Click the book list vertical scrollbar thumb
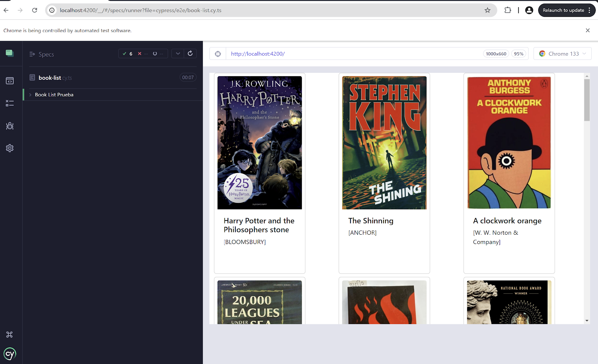Image resolution: width=598 pixels, height=364 pixels. pyautogui.click(x=587, y=99)
